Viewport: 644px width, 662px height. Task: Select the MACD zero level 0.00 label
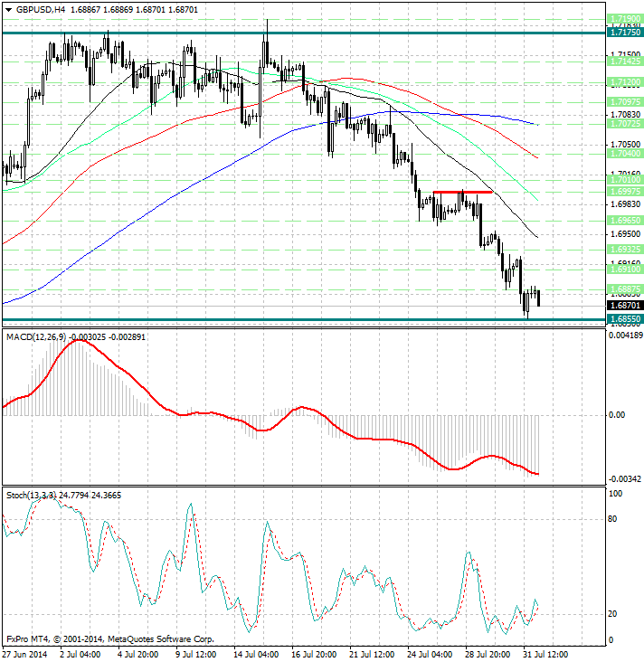pyautogui.click(x=617, y=415)
